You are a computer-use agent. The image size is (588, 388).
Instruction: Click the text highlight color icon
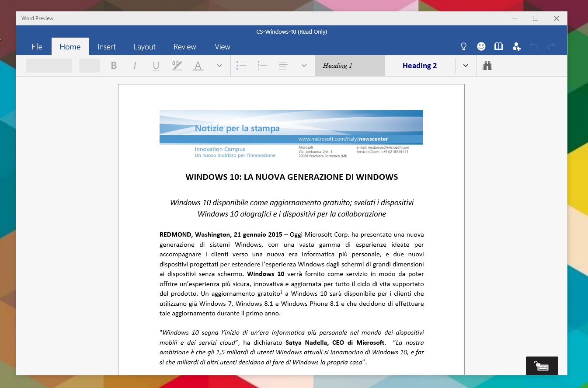177,66
